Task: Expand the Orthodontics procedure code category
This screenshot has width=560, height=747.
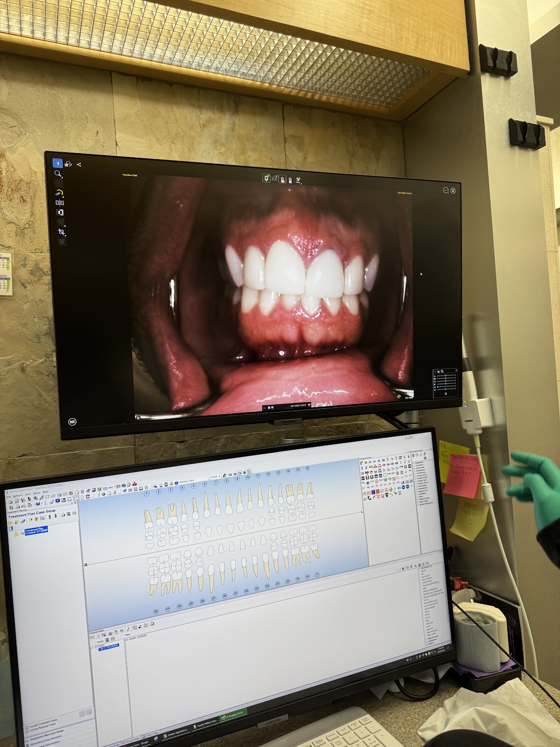Action: (x=422, y=488)
